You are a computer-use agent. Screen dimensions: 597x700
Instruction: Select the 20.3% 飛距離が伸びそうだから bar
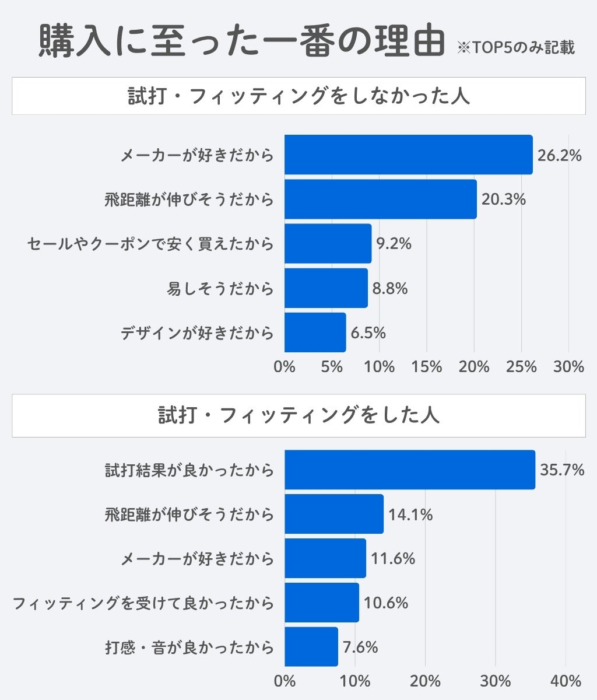pos(381,199)
